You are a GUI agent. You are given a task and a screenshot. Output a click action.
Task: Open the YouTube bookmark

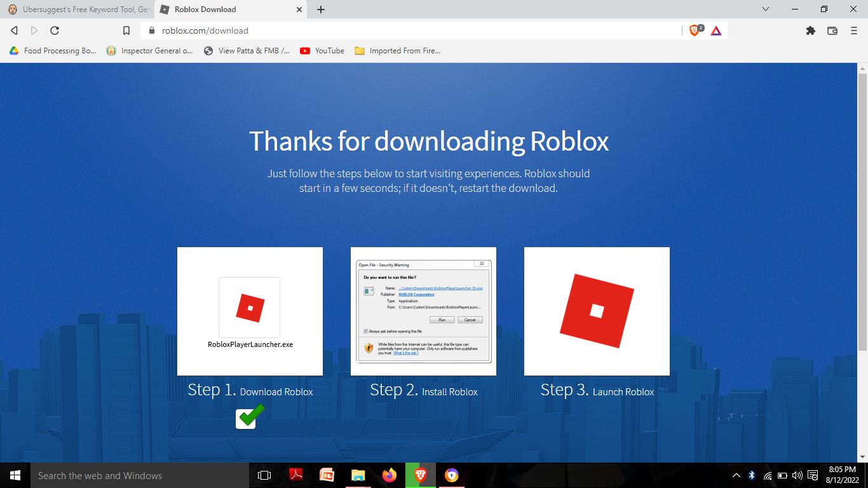322,51
